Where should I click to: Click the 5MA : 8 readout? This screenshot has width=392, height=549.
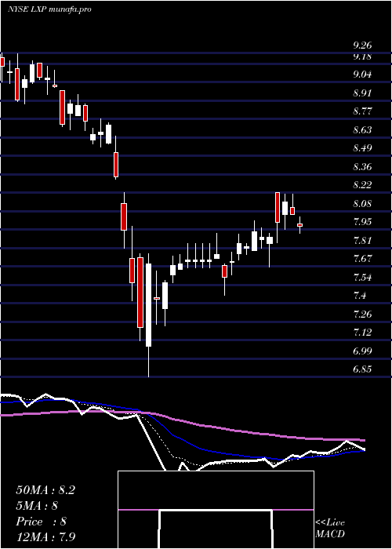pyautogui.click(x=37, y=506)
